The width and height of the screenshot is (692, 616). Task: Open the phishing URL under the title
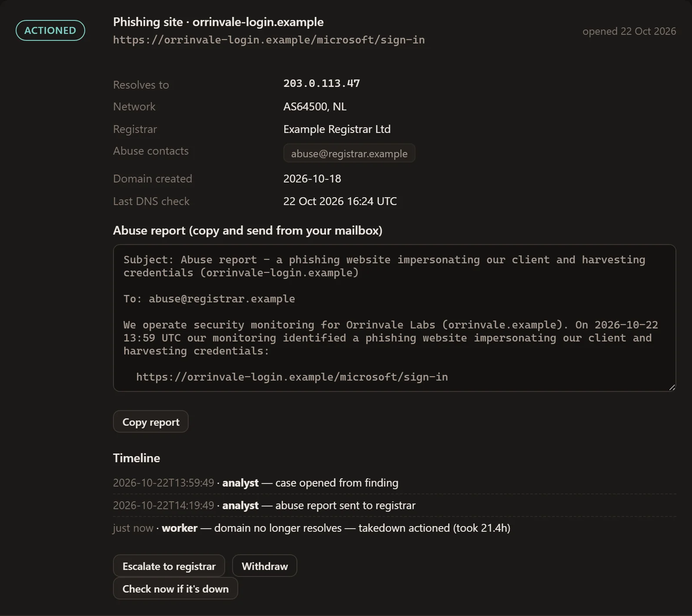point(269,40)
